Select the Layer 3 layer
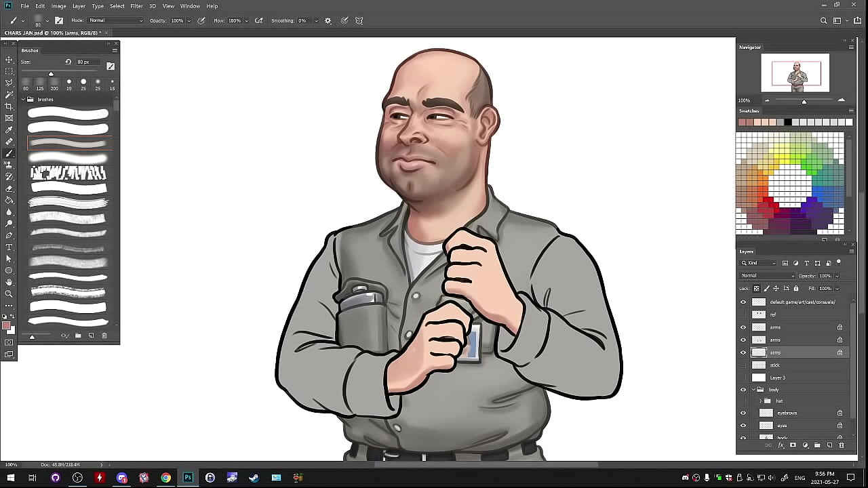The height and width of the screenshot is (488, 868). 777,378
